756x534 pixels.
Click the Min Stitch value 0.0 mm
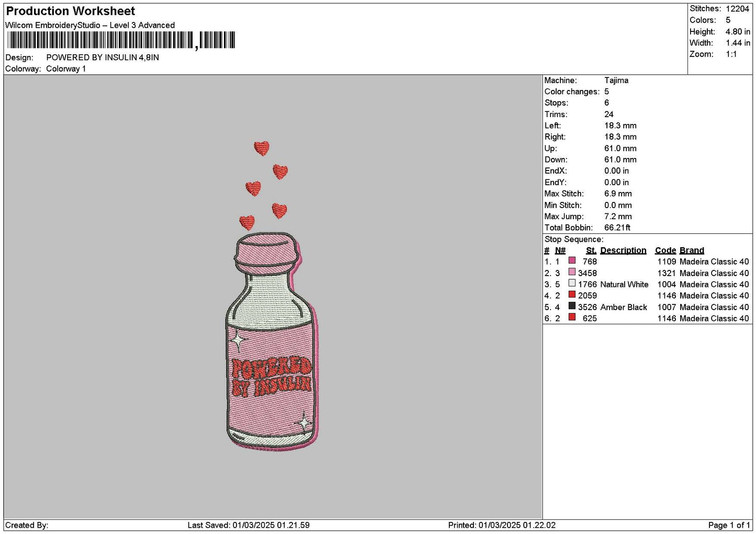pos(618,206)
